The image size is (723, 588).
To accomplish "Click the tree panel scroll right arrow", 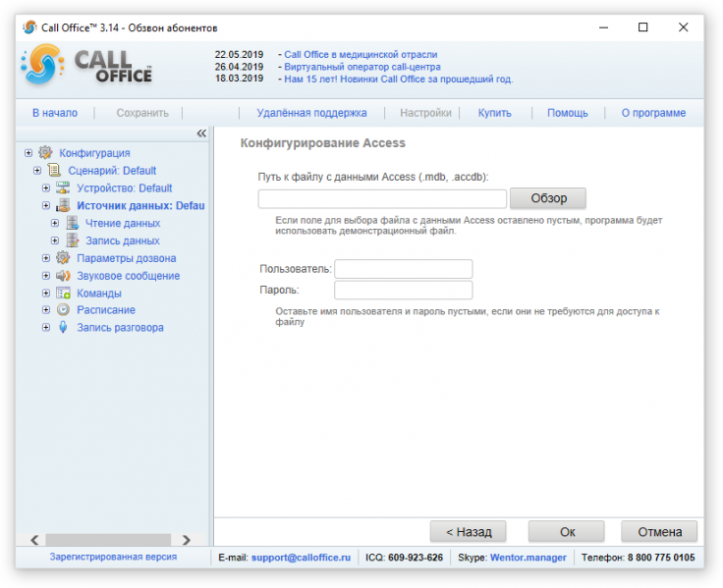I will (187, 540).
